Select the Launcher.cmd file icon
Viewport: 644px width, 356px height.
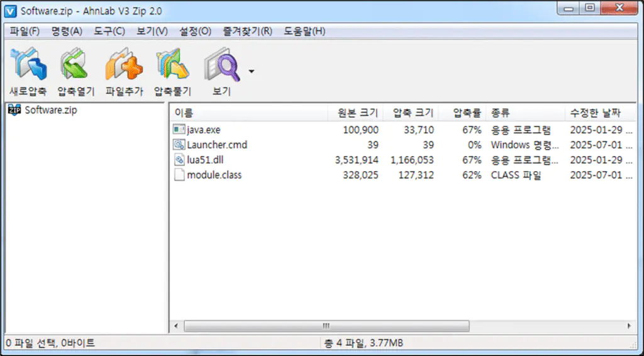pyautogui.click(x=179, y=145)
